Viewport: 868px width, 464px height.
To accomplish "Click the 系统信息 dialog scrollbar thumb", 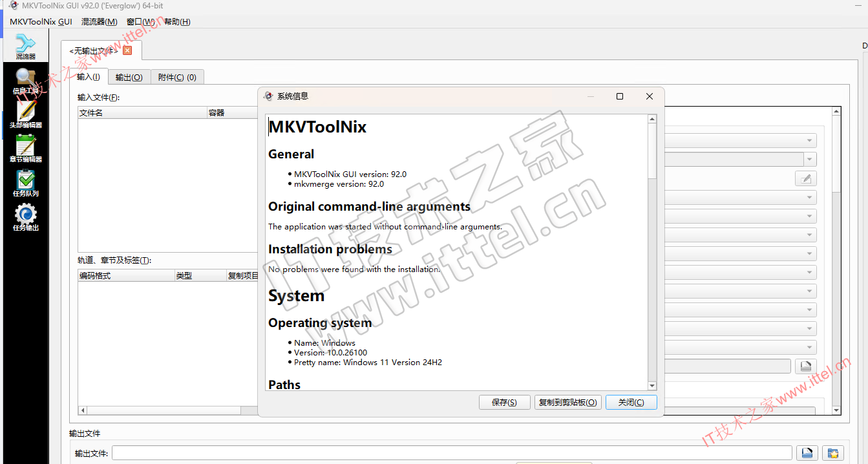I will [x=652, y=151].
